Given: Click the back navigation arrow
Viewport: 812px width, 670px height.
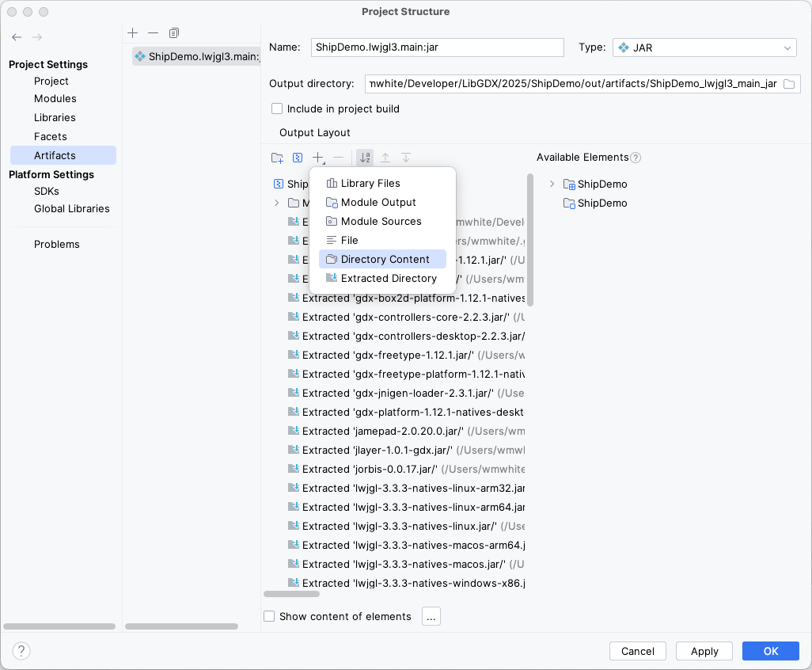Looking at the screenshot, I should click(17, 37).
